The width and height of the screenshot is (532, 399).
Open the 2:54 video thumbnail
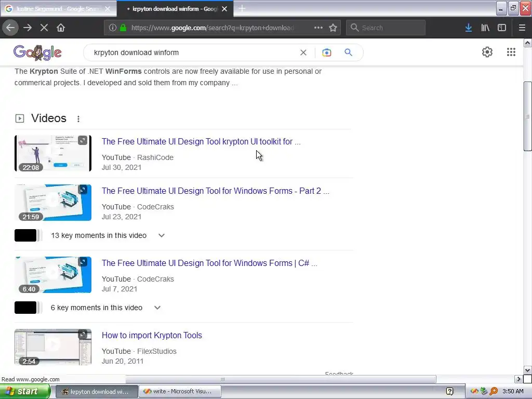point(53,347)
